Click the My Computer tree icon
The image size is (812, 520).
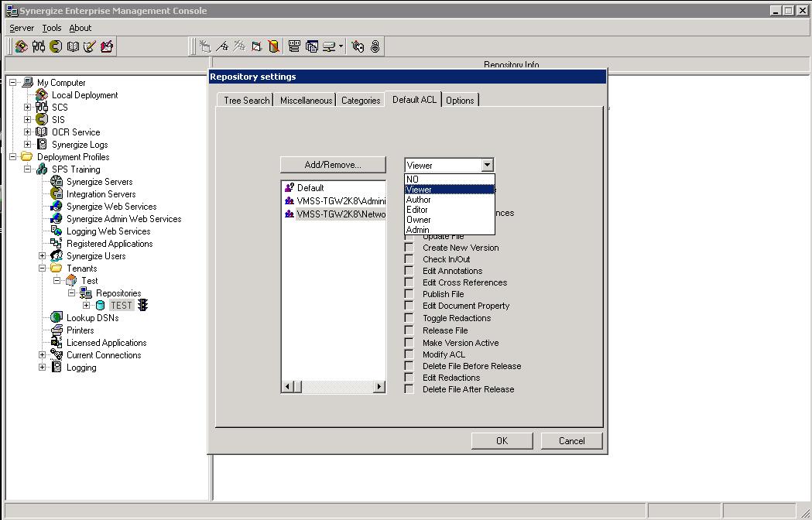point(27,82)
